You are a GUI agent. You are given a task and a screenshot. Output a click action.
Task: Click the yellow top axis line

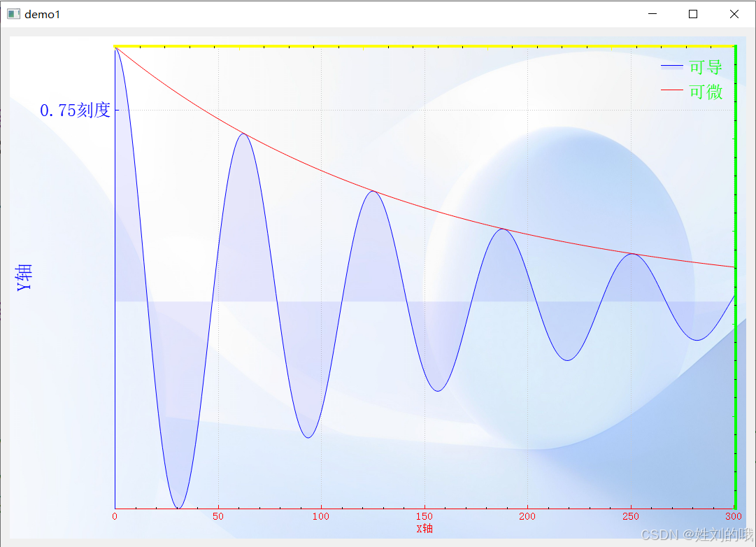(425, 46)
